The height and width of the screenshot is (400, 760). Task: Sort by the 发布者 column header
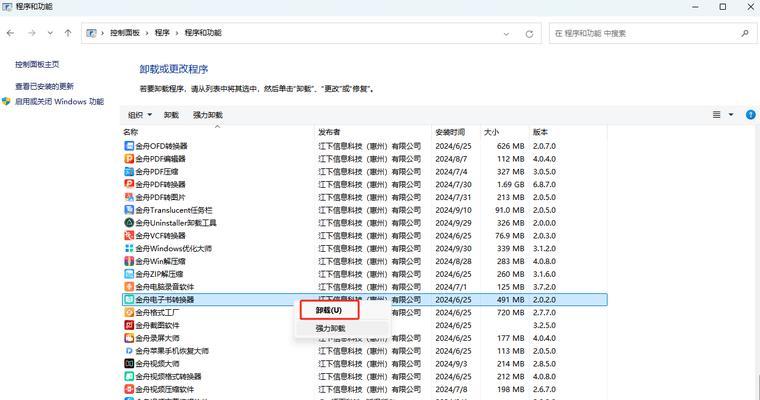coord(329,132)
